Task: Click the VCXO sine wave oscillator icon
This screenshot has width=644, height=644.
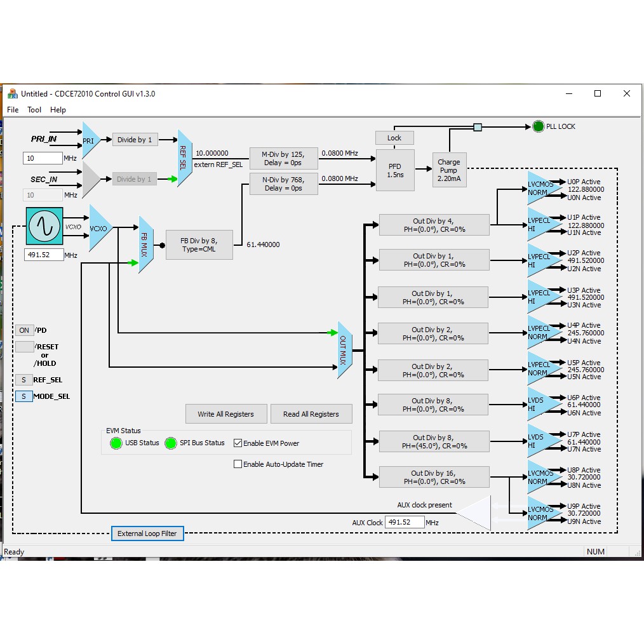Action: [44, 226]
